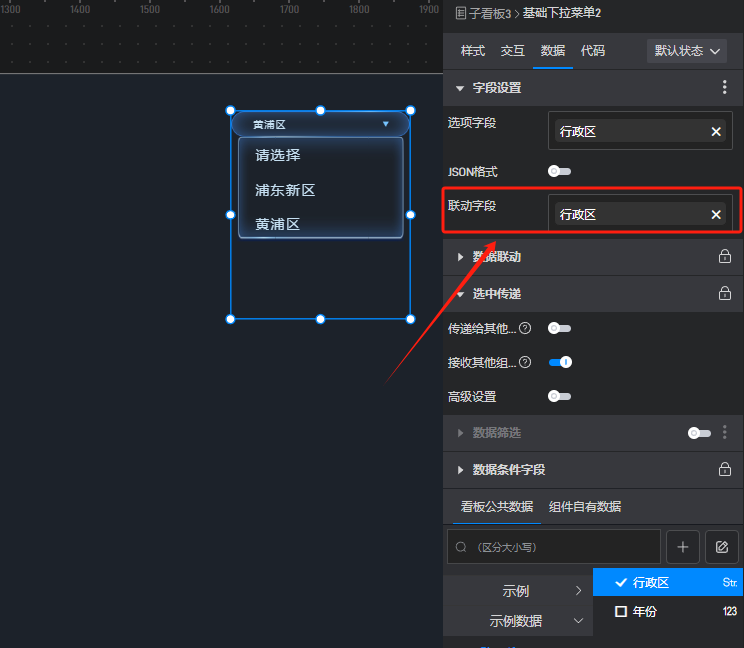Turn off the 接收其他组 switch
Viewport: 744px width, 648px height.
tap(560, 362)
